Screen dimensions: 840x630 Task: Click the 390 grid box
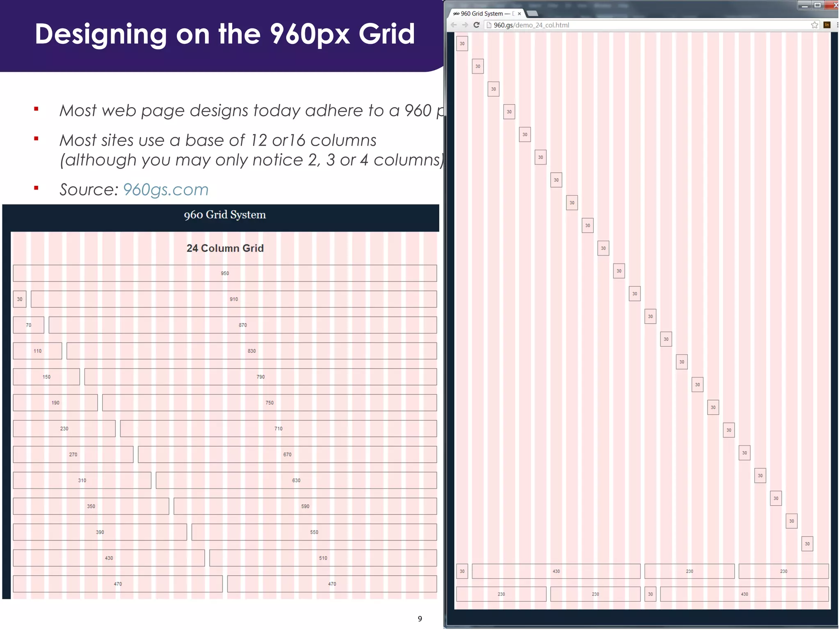[x=100, y=532]
